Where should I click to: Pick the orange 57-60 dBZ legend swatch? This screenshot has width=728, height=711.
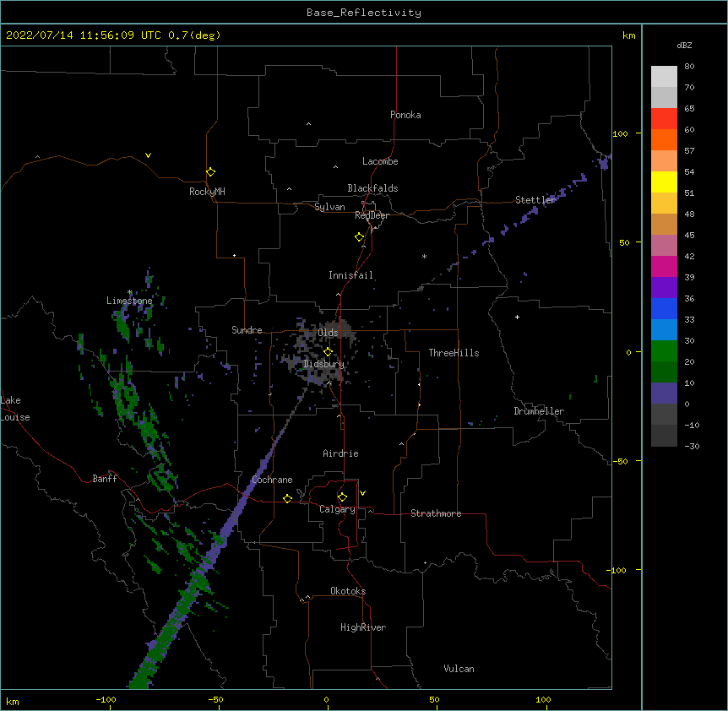664,139
